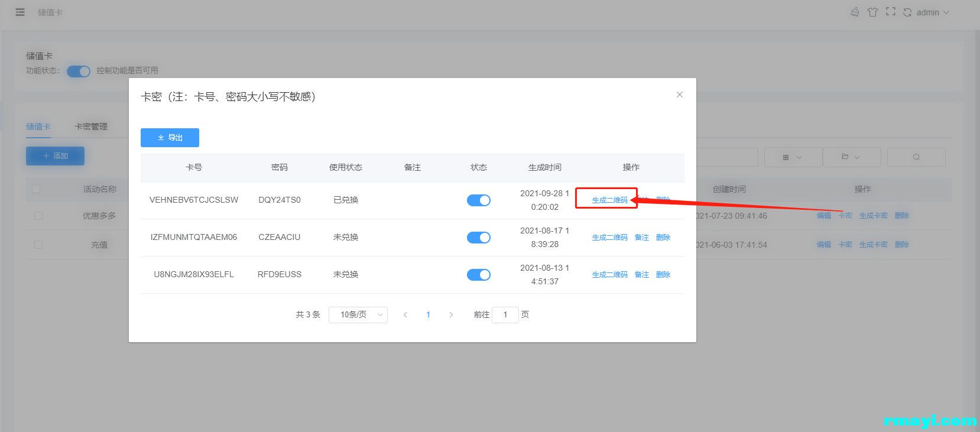This screenshot has height=432, width=980.
Task: Click 生成卡密 in the 09:41:46 row
Action: pos(874,216)
